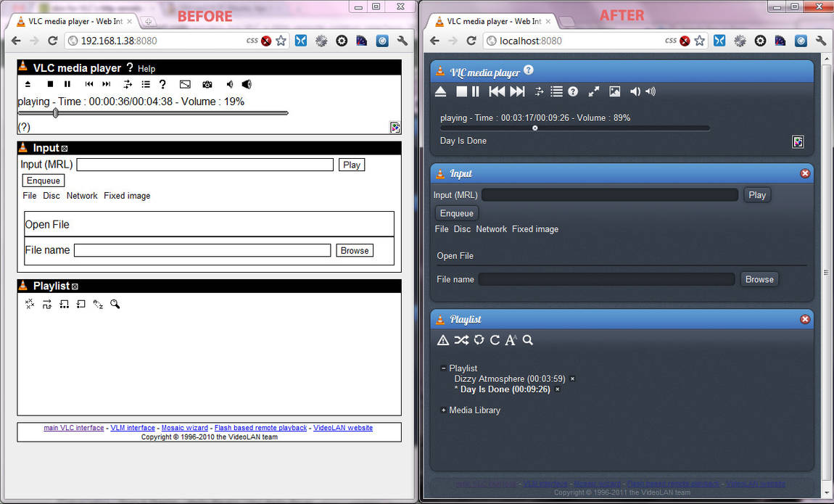The height and width of the screenshot is (504, 834).
Task: Pause playback in the BEFORE window
Action: click(67, 84)
